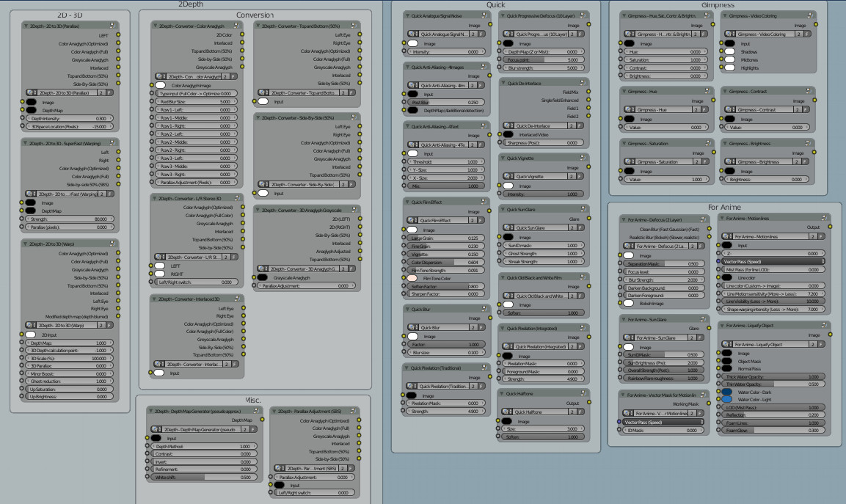The width and height of the screenshot is (846, 504).
Task: Open the Water Color - Dark swatch
Action: (727, 392)
